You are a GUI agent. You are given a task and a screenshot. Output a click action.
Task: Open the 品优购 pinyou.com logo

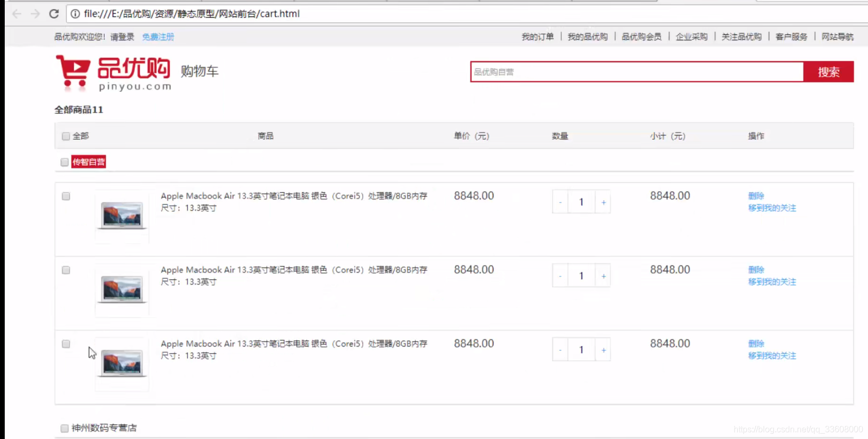114,73
